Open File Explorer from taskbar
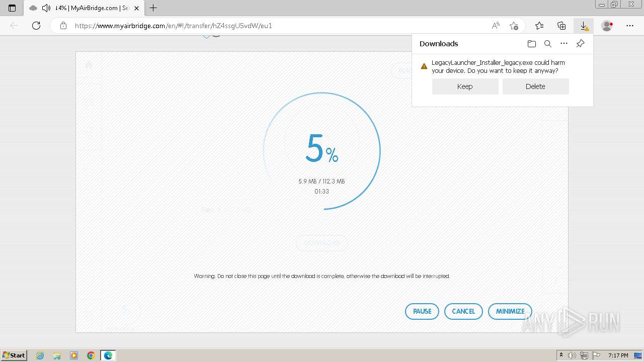This screenshot has width=644, height=362. coord(57,355)
